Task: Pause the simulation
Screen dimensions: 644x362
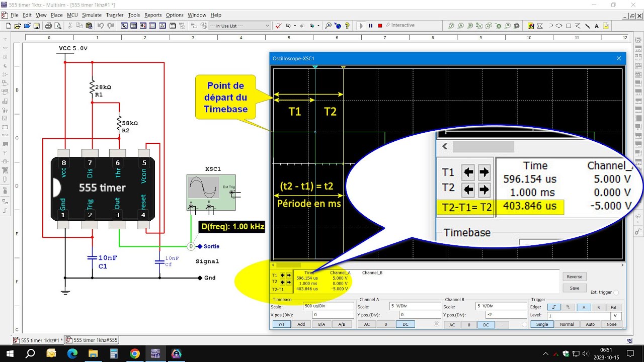Action: coord(370,25)
